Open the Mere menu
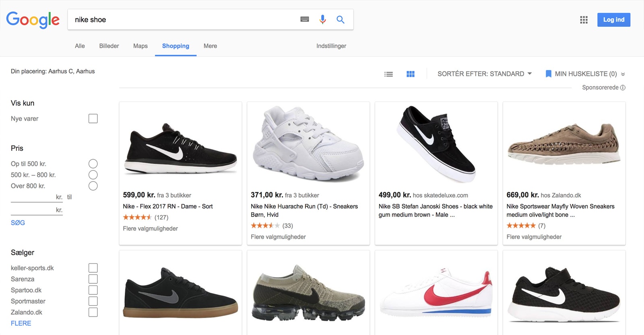Screen dimensions: 644x335 coord(210,46)
